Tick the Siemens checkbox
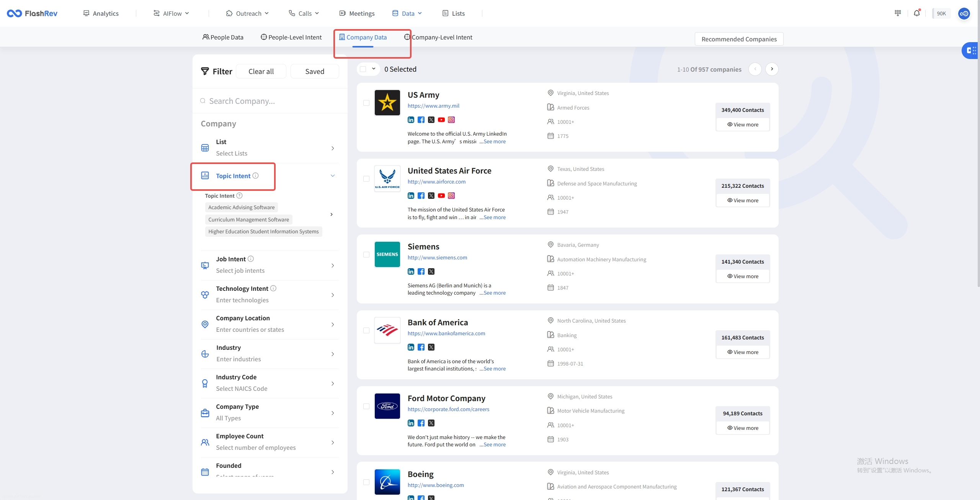 [366, 254]
